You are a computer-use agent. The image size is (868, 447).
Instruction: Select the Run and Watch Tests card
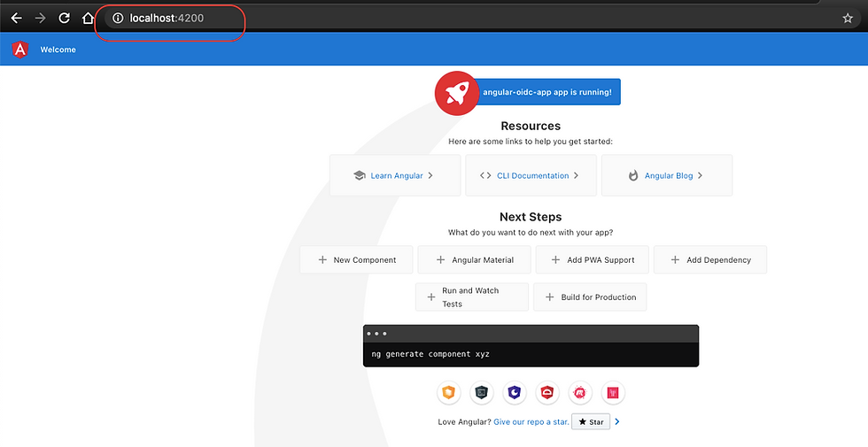(472, 297)
